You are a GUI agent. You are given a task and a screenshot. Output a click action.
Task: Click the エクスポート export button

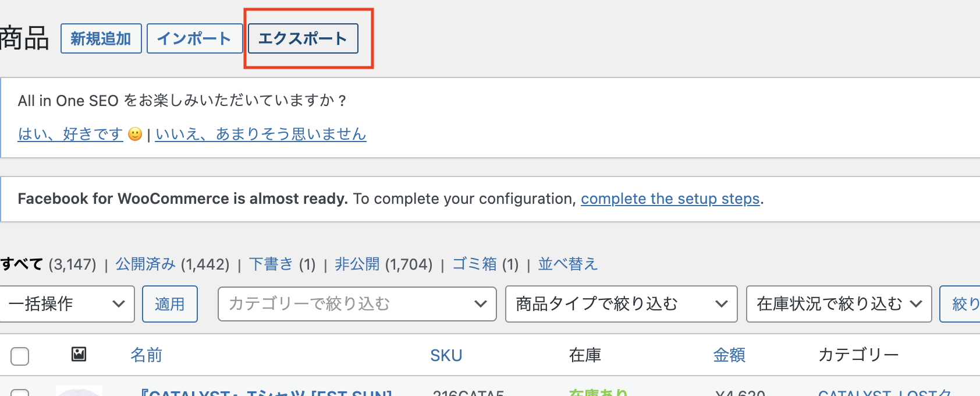click(303, 38)
